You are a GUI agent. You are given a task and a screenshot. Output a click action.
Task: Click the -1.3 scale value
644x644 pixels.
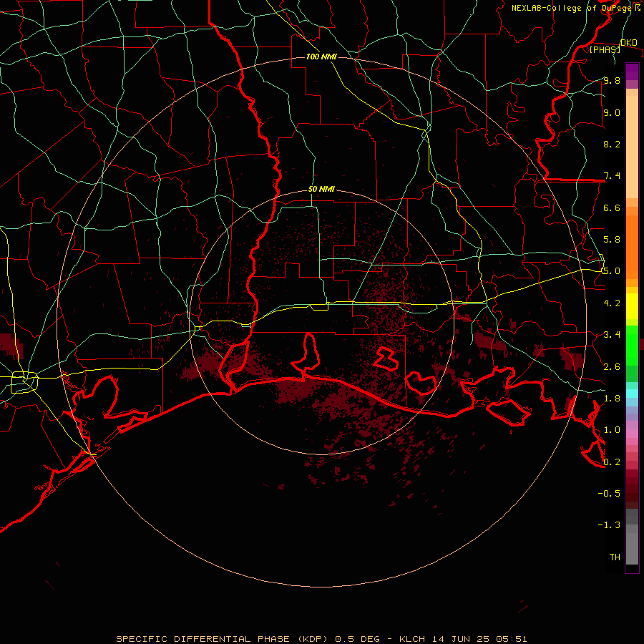click(x=609, y=525)
